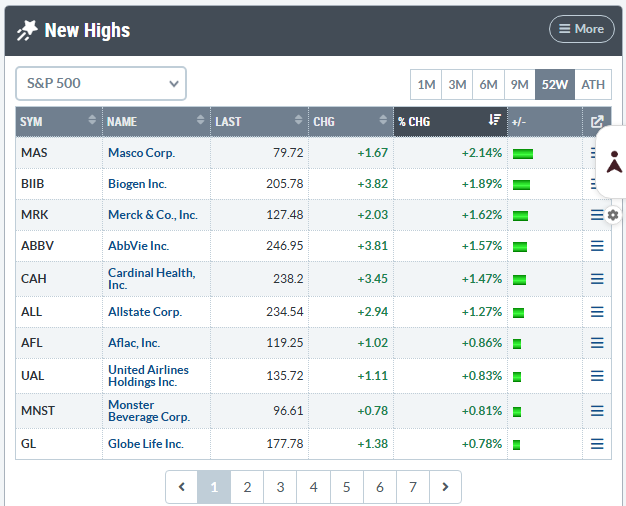
Task: Go to previous page arrow
Action: click(x=182, y=487)
